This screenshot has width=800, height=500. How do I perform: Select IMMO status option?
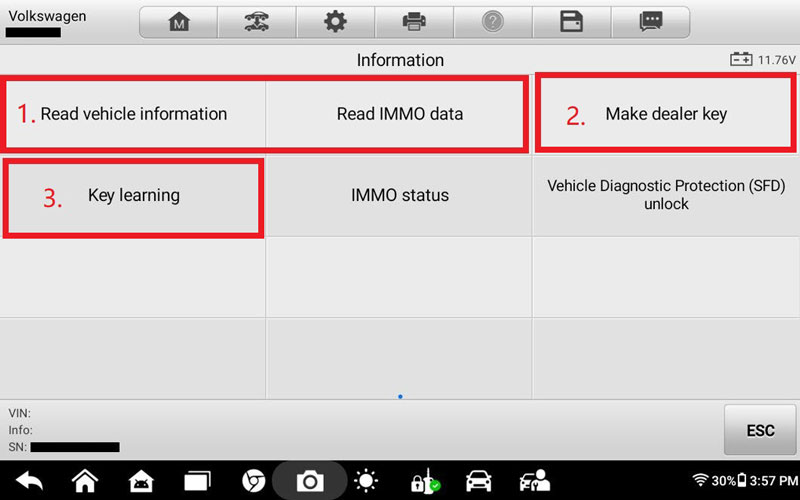tap(399, 196)
